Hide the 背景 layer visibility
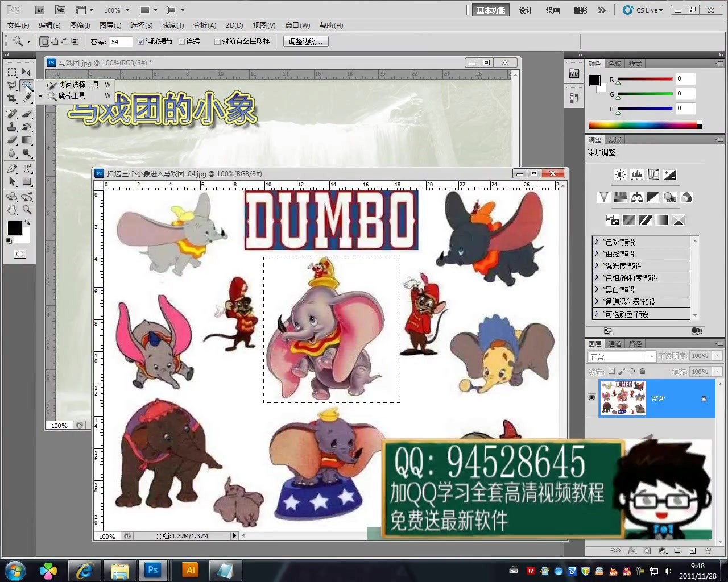This screenshot has height=582, width=728. (591, 398)
